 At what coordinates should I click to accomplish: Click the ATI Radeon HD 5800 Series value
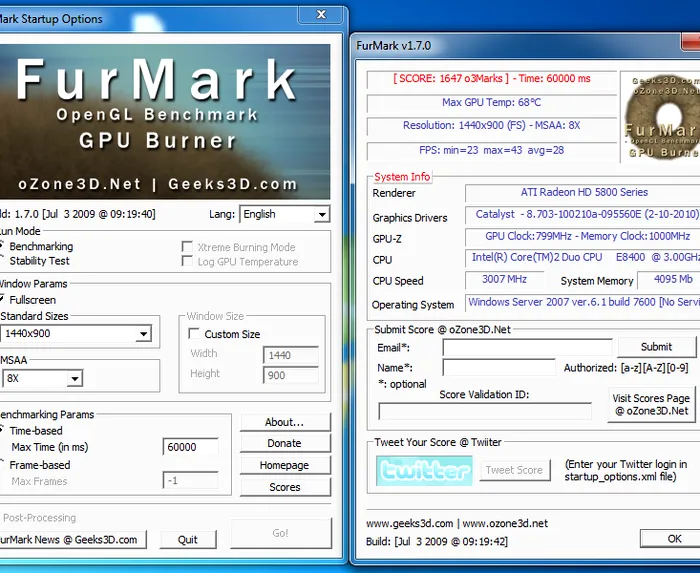point(584,192)
